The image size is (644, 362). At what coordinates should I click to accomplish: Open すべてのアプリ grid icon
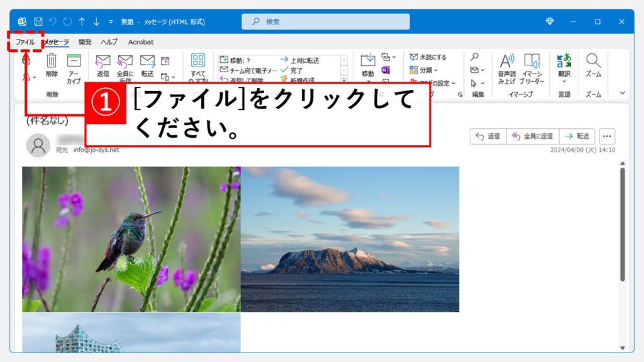tap(198, 61)
